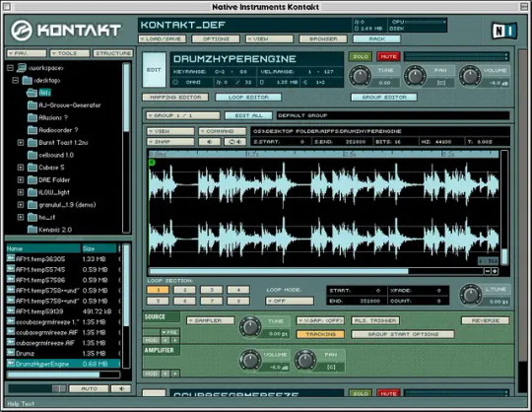Open the Snap dropdown

170,142
